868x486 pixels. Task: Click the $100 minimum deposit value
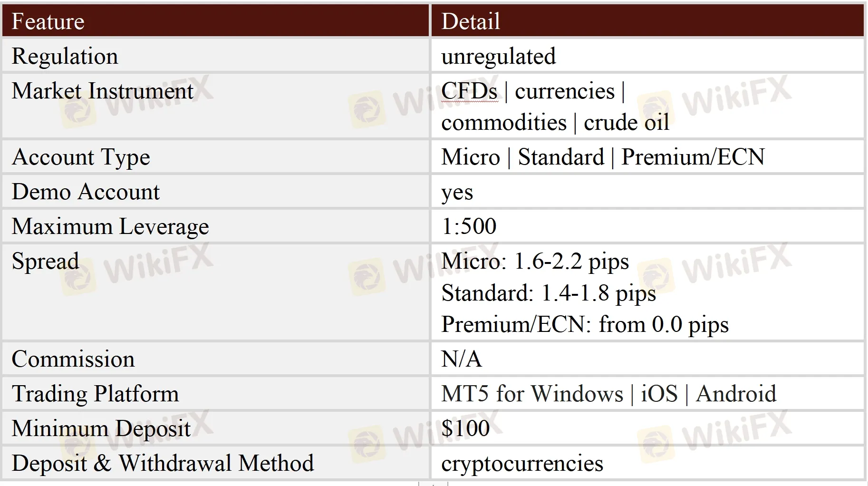(x=465, y=428)
